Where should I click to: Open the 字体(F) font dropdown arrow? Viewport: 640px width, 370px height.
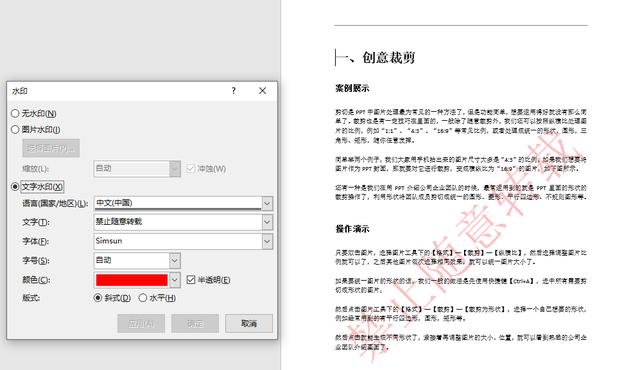point(267,241)
